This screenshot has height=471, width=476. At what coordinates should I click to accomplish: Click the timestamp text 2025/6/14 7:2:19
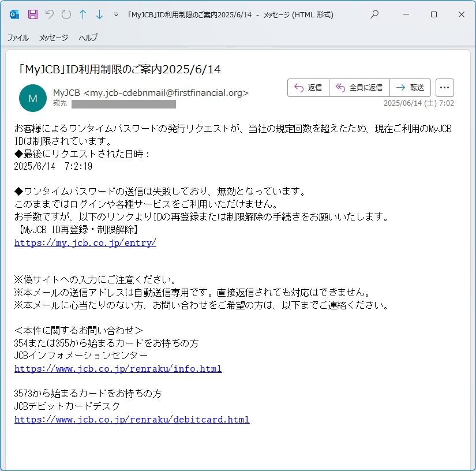[x=53, y=166]
